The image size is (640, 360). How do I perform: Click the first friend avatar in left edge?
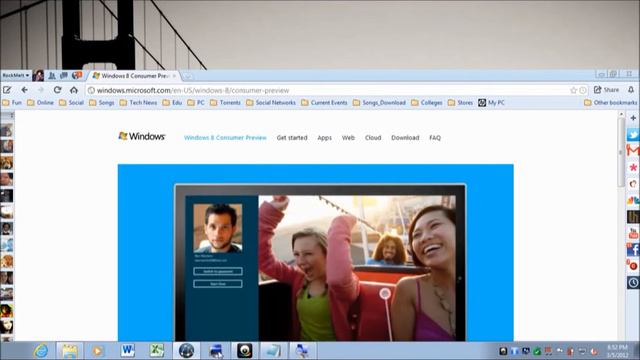7,131
